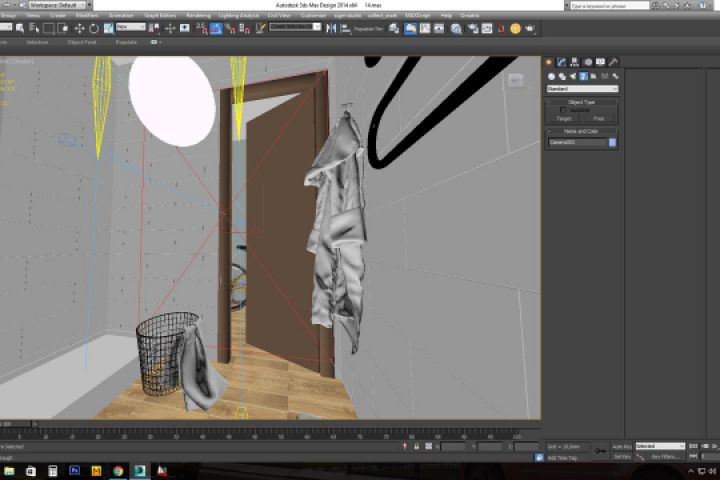Toggle the AutoGrid checkbox

563,110
